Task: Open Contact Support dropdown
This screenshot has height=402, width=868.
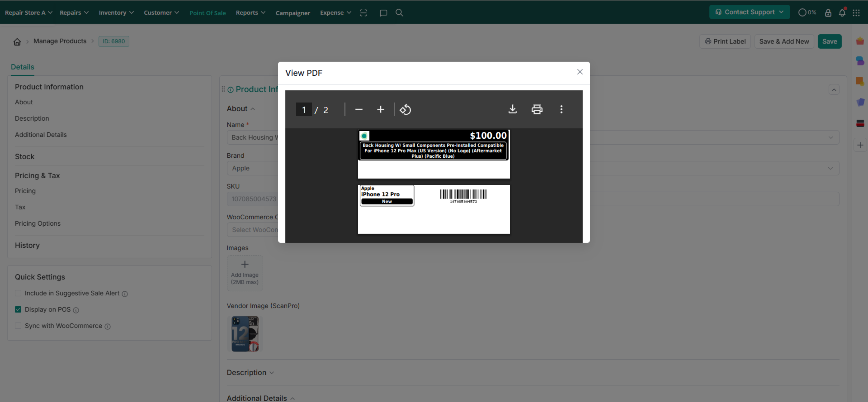Action: 749,12
